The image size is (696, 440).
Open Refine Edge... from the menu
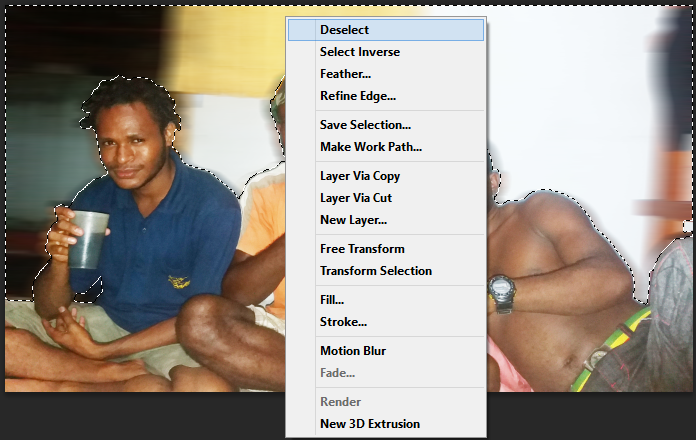click(386, 96)
